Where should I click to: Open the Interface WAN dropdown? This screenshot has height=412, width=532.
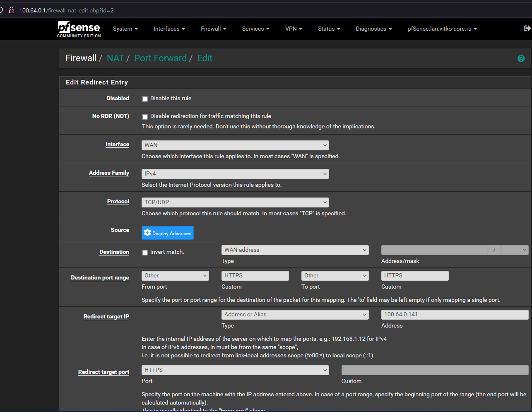(235, 145)
